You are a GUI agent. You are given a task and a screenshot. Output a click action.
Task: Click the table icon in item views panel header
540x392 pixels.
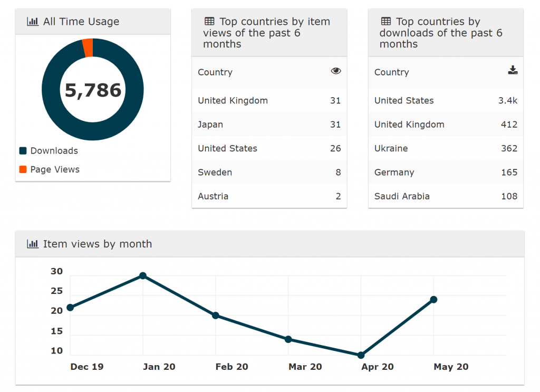(x=209, y=22)
